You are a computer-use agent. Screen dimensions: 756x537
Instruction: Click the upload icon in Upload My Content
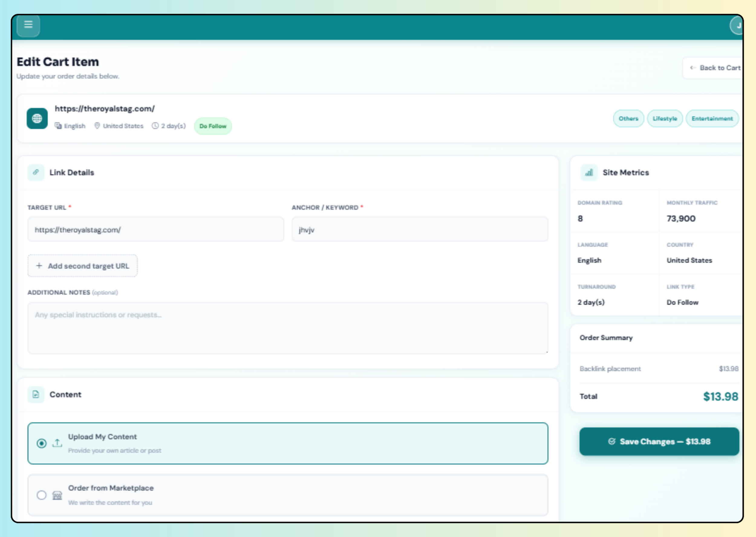point(57,443)
